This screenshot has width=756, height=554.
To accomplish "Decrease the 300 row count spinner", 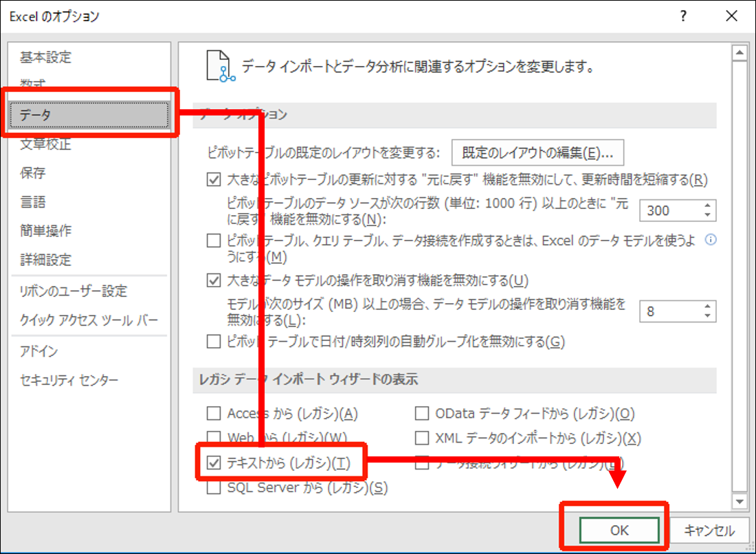I will point(707,215).
